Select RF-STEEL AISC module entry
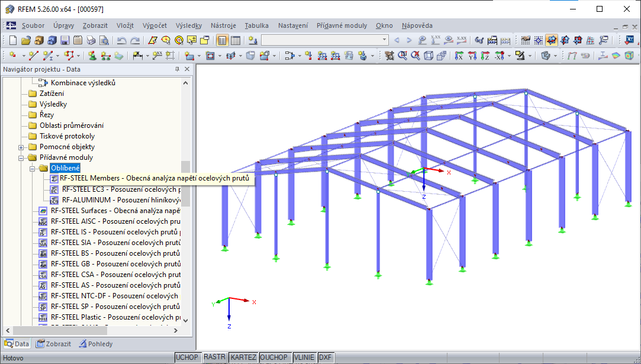The height and width of the screenshot is (364, 641). (114, 221)
